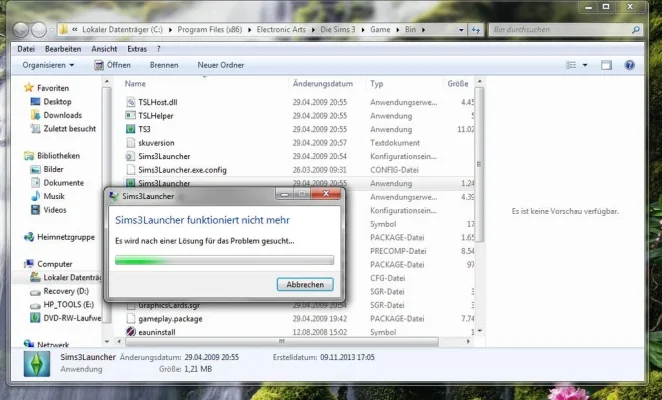The image size is (662, 400).
Task: Click the Favoriten star icon
Action: pos(29,88)
